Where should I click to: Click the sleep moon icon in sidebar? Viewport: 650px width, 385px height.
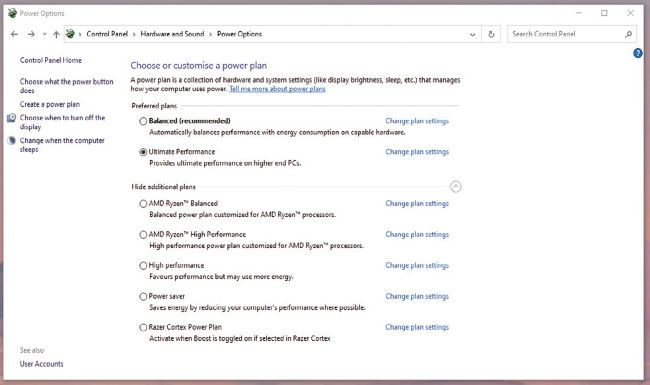coord(12,140)
